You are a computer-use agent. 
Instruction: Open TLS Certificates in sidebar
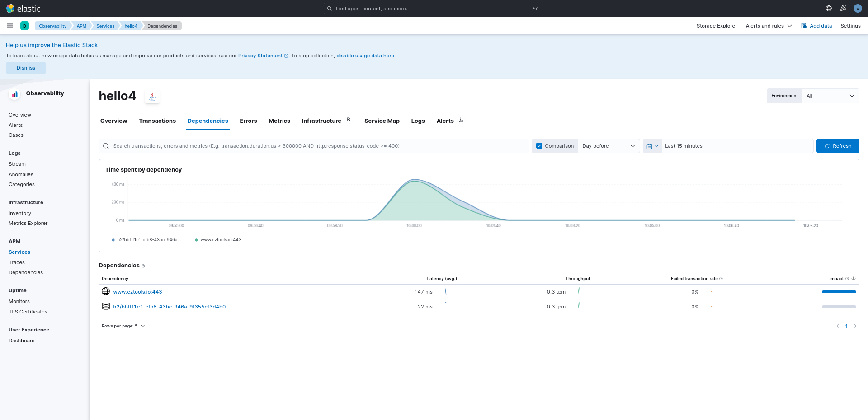[x=28, y=312]
